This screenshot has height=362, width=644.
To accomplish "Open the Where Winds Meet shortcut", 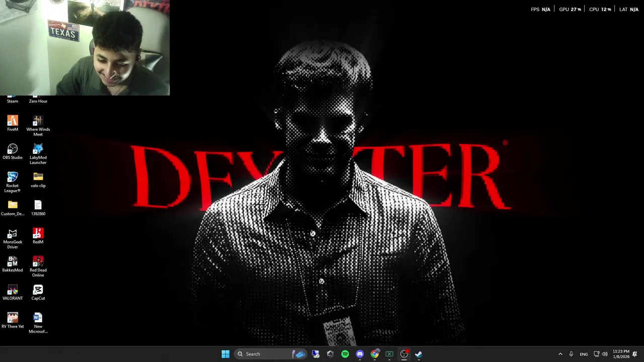I will click(38, 126).
